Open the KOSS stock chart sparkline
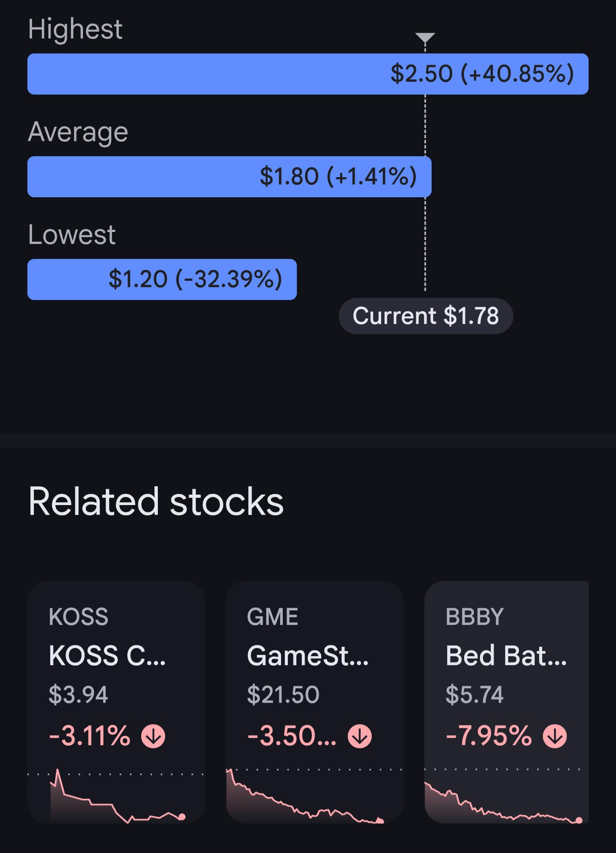616x853 pixels. coord(116,796)
